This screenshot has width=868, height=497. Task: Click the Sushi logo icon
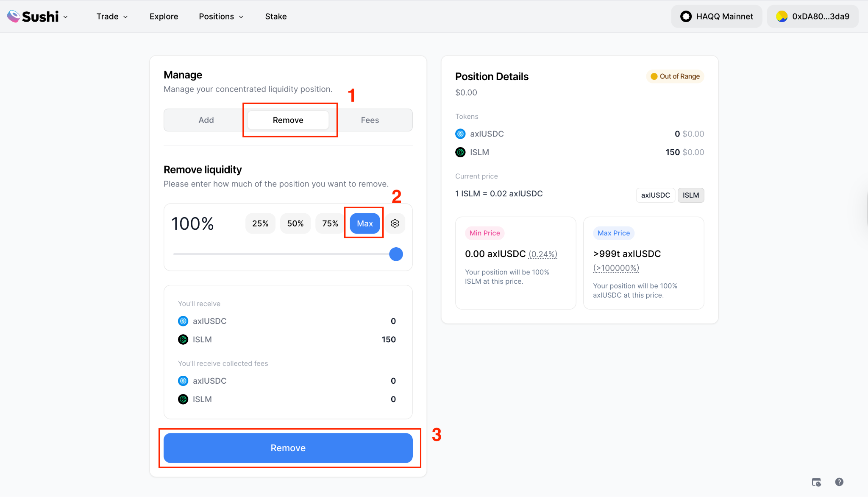coord(14,16)
